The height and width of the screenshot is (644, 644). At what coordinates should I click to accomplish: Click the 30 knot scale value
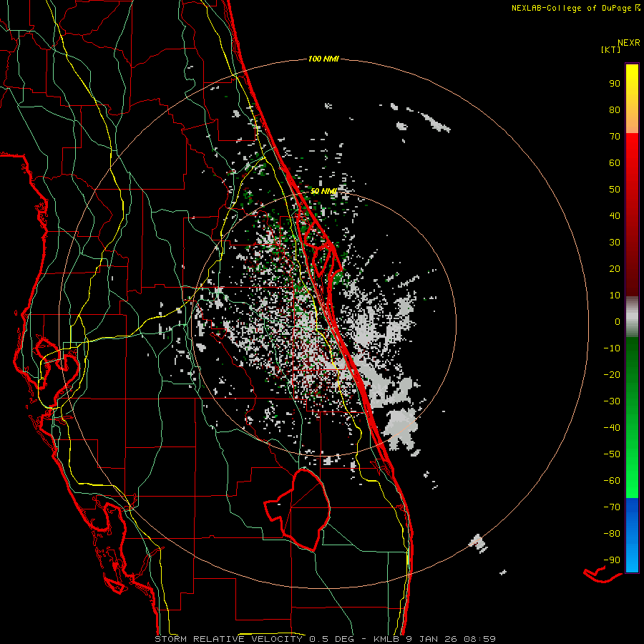pyautogui.click(x=615, y=243)
